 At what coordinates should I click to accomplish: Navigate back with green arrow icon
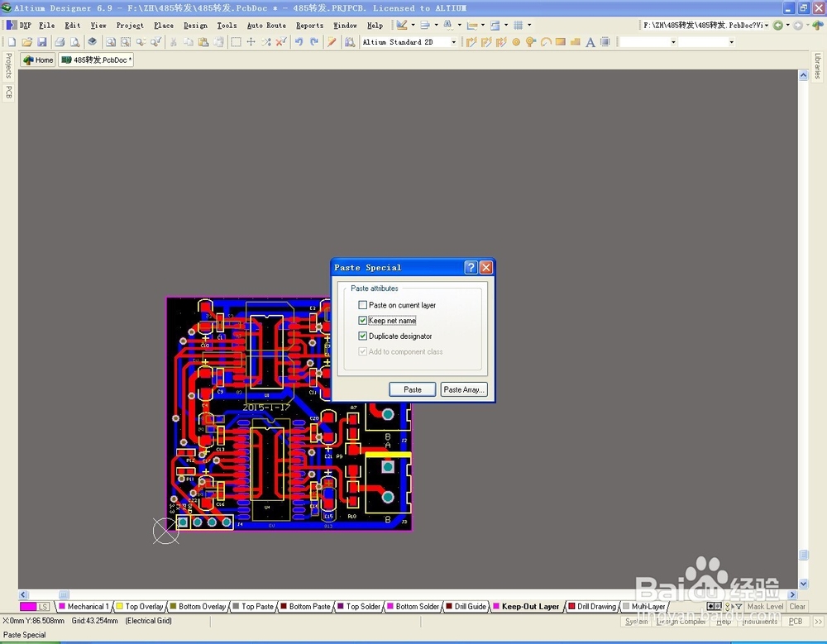778,25
